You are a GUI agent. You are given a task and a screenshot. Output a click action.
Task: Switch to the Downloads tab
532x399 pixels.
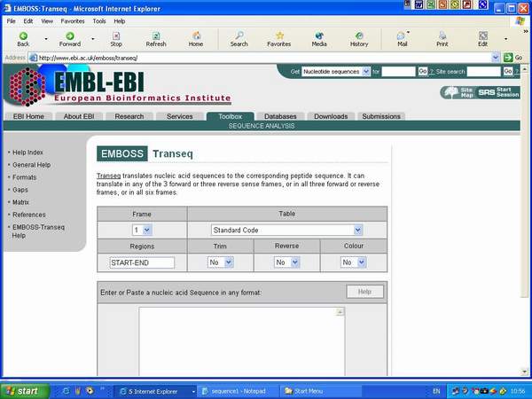click(331, 116)
